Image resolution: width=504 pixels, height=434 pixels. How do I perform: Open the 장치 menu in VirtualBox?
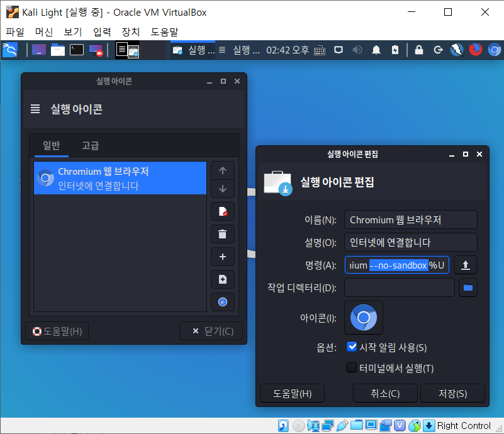pos(130,32)
